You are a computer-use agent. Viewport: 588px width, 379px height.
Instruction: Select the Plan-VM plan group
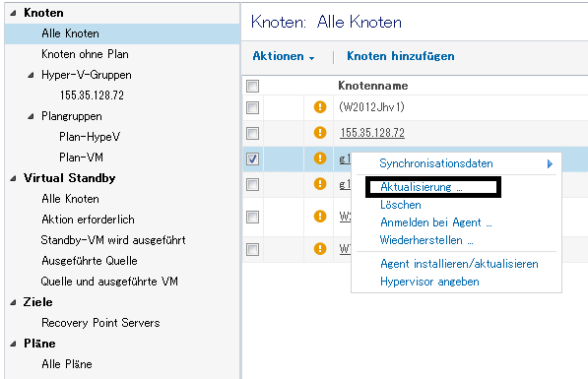(x=82, y=158)
